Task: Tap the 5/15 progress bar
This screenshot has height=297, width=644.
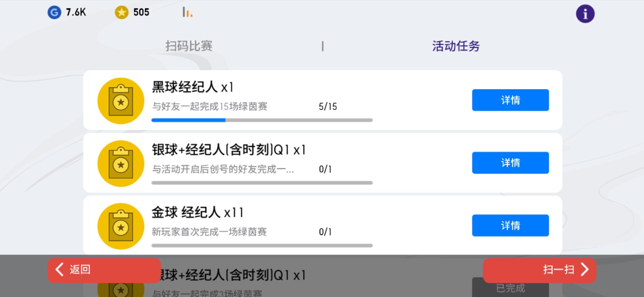Action: pos(262,120)
